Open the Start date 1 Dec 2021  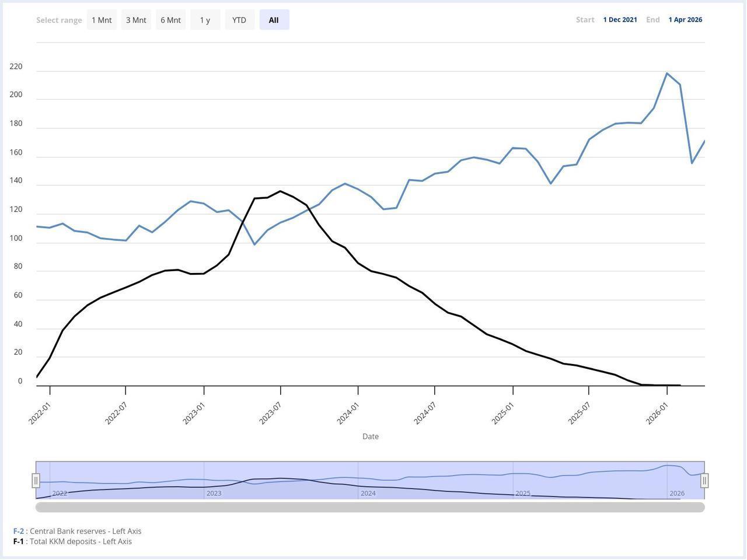(x=620, y=19)
